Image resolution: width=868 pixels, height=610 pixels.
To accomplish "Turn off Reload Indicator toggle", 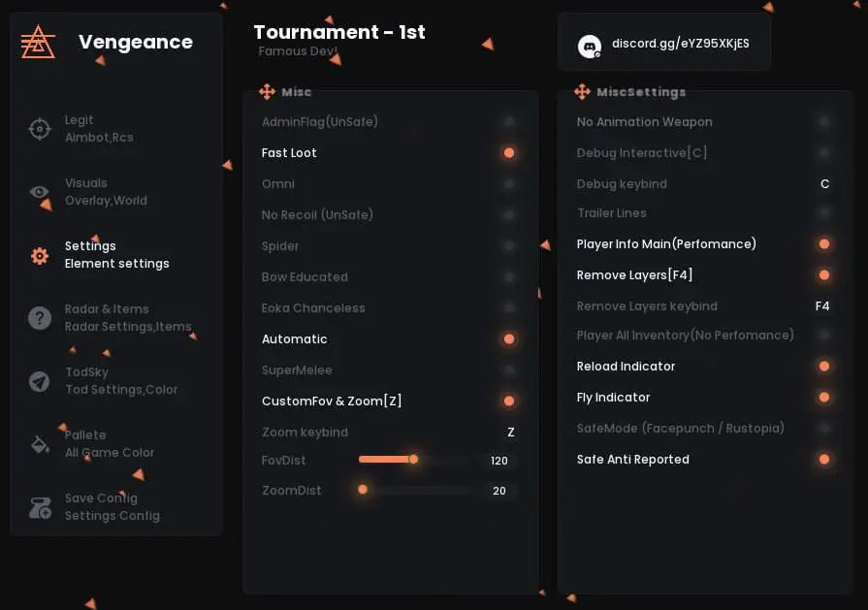I will (823, 367).
